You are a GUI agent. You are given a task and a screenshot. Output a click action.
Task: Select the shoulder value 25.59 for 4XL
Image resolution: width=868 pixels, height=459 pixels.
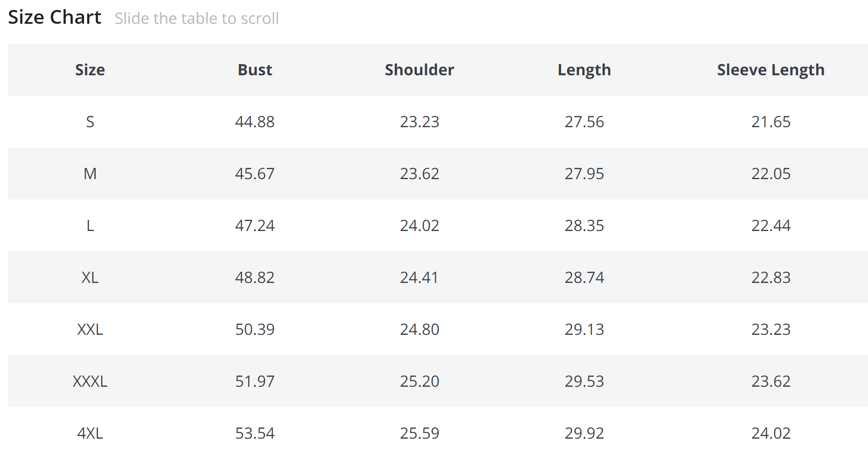point(419,433)
